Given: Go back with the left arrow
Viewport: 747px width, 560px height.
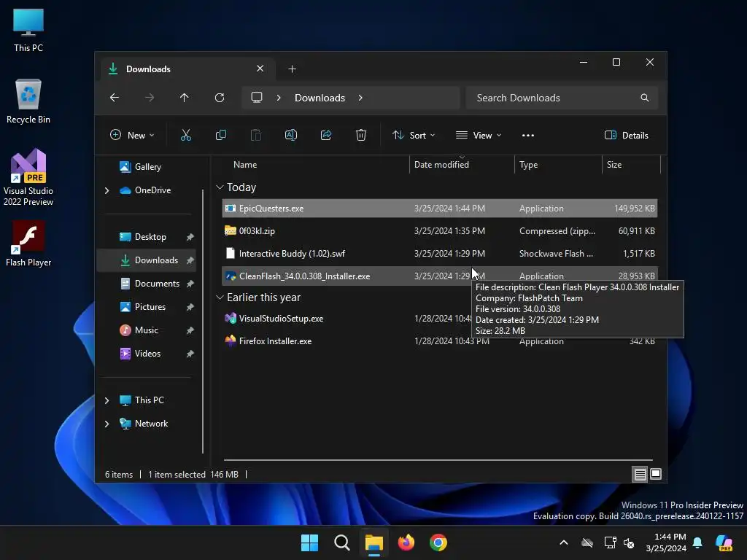Looking at the screenshot, I should click(115, 98).
